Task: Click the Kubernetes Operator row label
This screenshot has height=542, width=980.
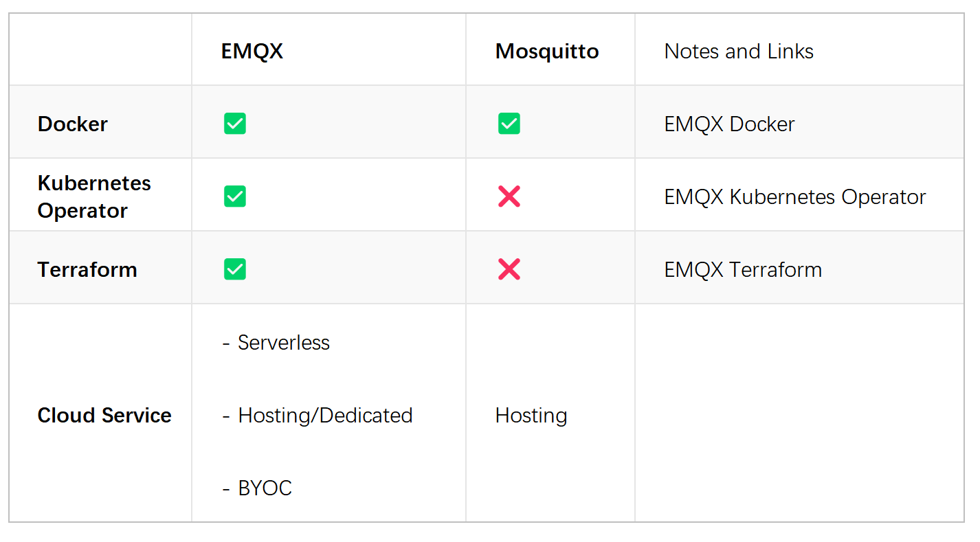Action: (x=94, y=196)
